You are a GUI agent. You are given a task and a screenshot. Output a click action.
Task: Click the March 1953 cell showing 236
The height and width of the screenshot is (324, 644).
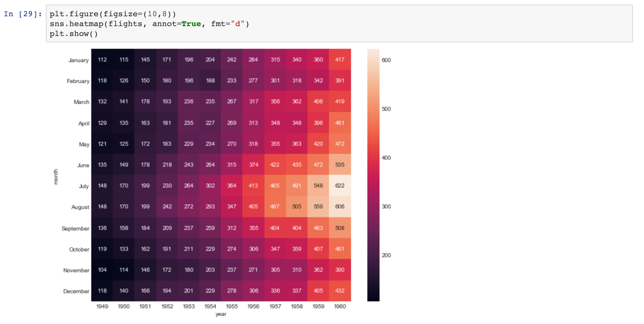189,101
